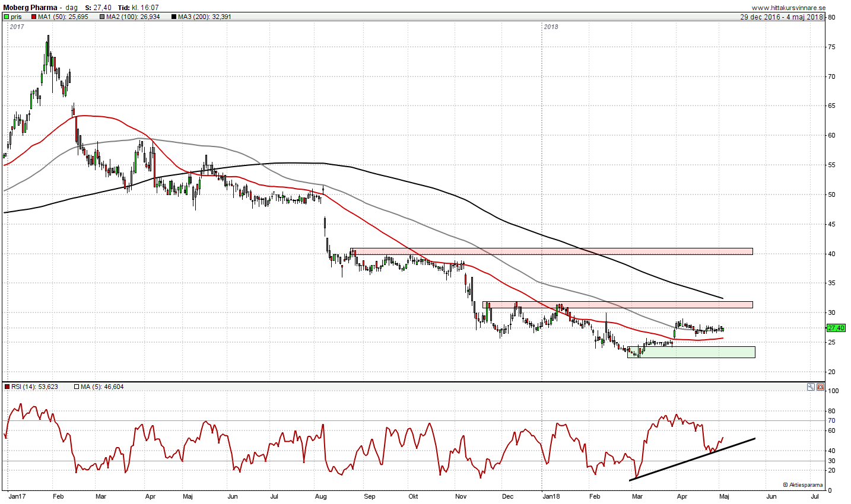The image size is (851, 504).
Task: Click the red MA1 (50) legend swatch
Action: [x=34, y=17]
